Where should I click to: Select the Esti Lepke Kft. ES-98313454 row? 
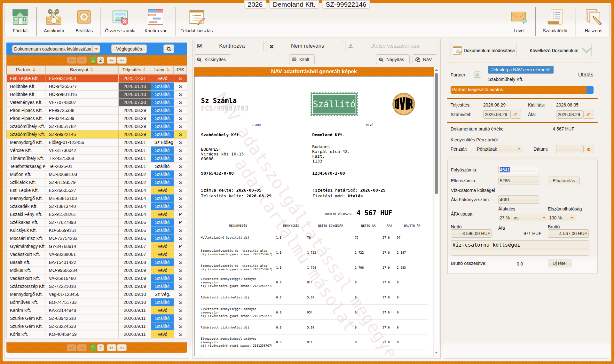point(97,78)
